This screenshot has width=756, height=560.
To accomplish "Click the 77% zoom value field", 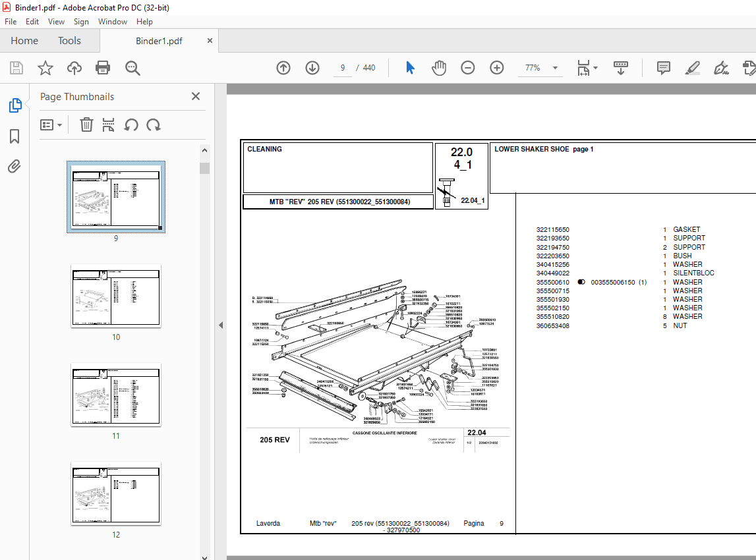I will pos(533,68).
